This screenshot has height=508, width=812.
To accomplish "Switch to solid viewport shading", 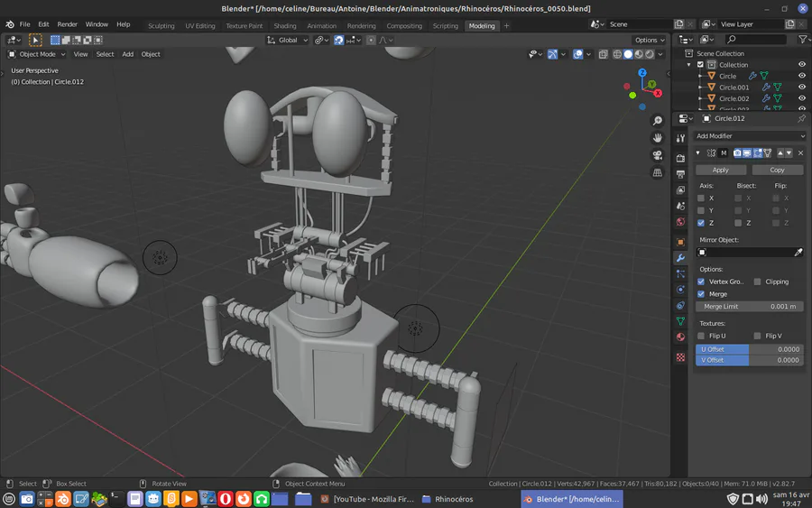I will click(628, 54).
